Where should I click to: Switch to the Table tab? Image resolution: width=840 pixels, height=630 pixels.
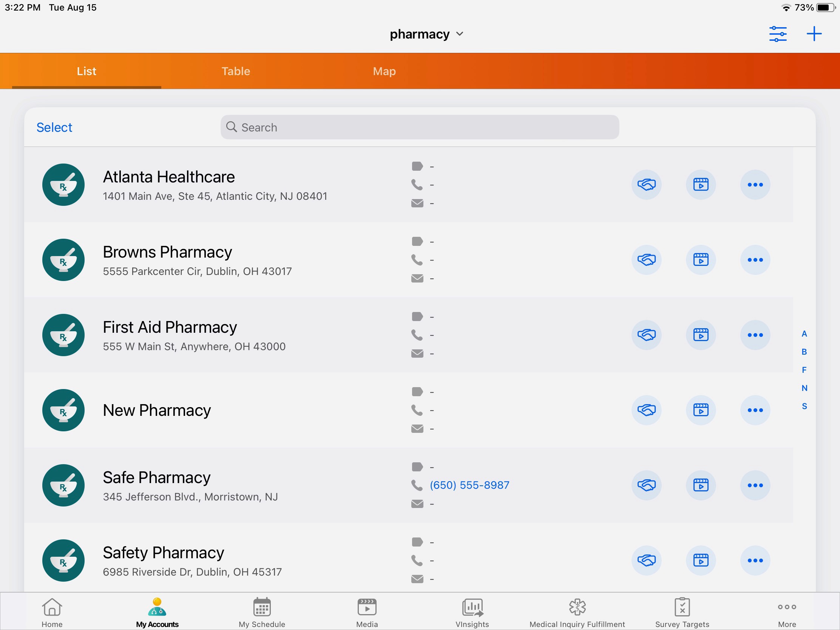tap(236, 71)
